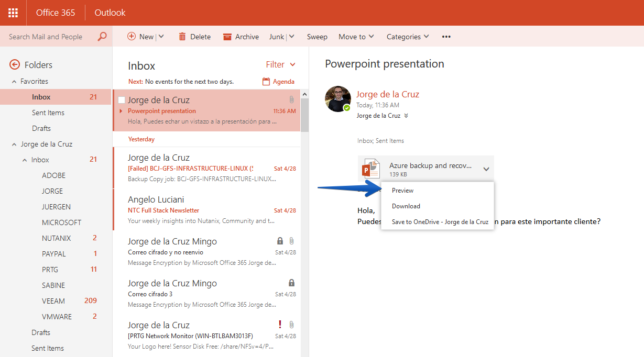Tick the checkbox on Powerpoint presentation email
Screen dimensions: 644x357
[x=122, y=100]
